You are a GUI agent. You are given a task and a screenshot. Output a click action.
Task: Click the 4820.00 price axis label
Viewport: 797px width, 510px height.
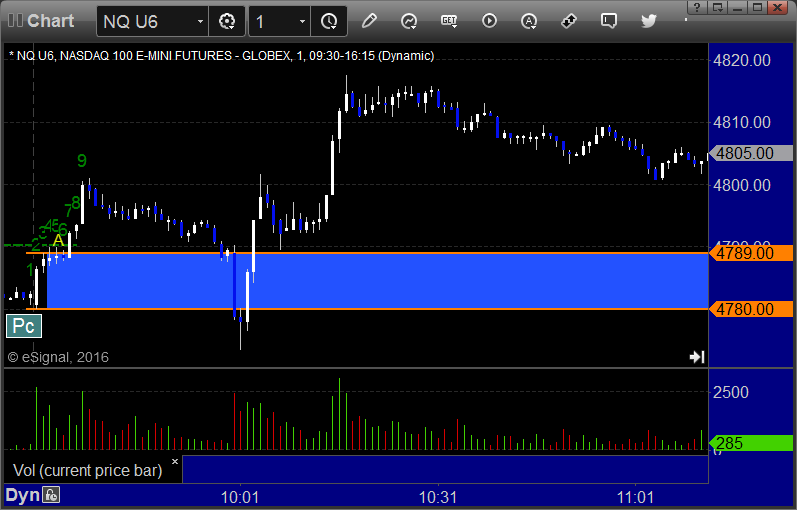point(742,61)
